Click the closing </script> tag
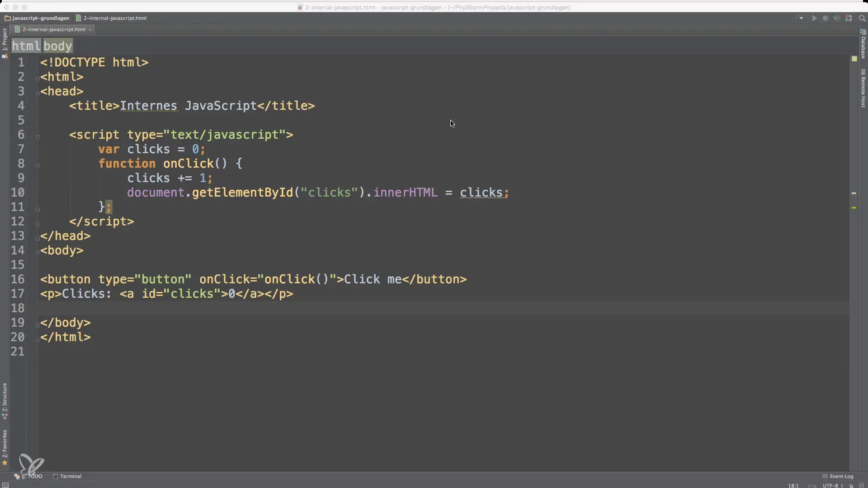 (102, 221)
